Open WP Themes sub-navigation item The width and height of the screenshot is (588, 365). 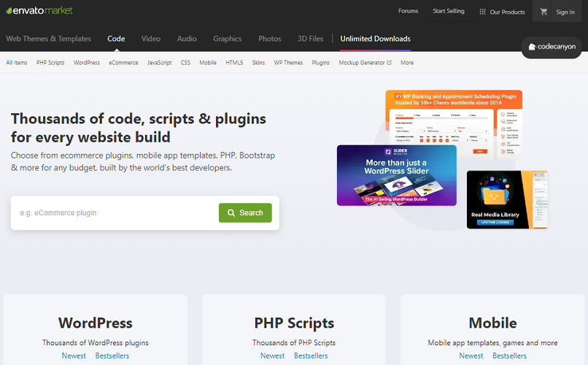point(288,63)
